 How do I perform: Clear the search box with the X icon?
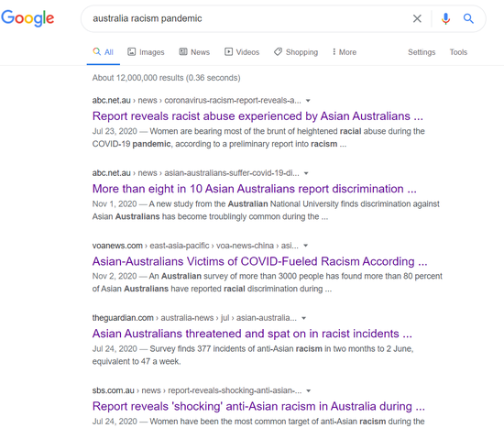417,18
